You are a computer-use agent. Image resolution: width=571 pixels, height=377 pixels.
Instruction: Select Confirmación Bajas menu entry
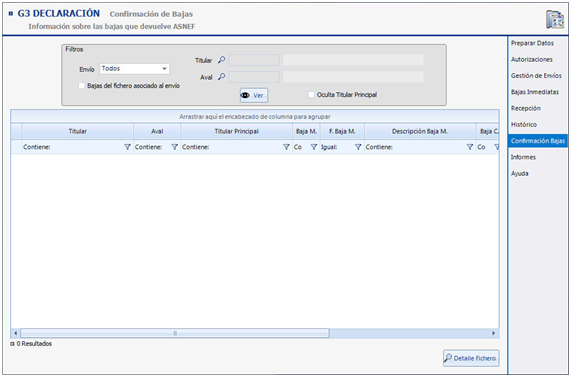(x=538, y=141)
